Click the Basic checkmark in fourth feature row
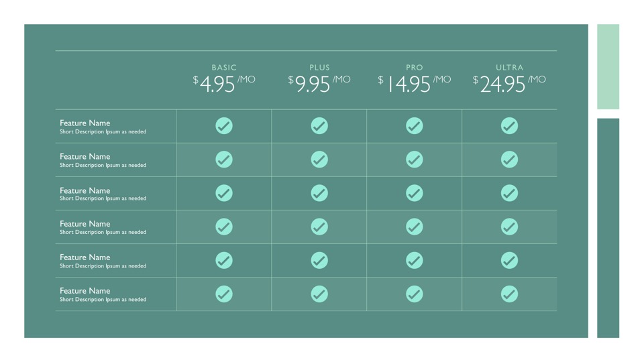Viewport: 644px width, 362px height. [x=224, y=227]
